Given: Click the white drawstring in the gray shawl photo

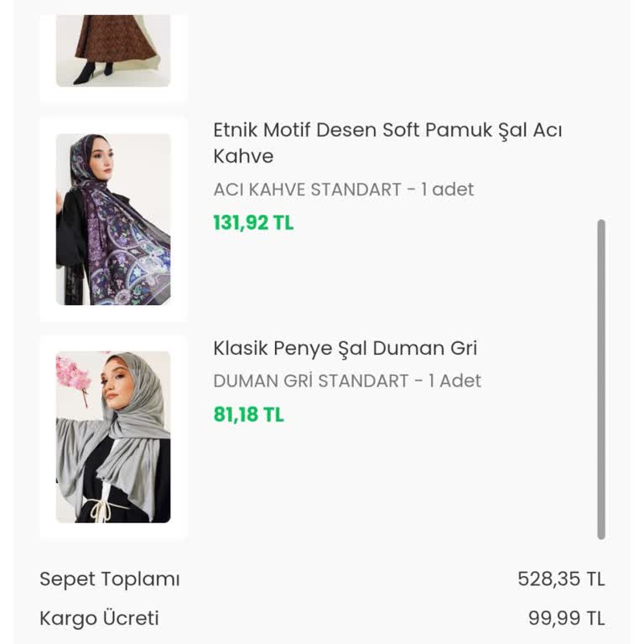Looking at the screenshot, I should 101,506.
